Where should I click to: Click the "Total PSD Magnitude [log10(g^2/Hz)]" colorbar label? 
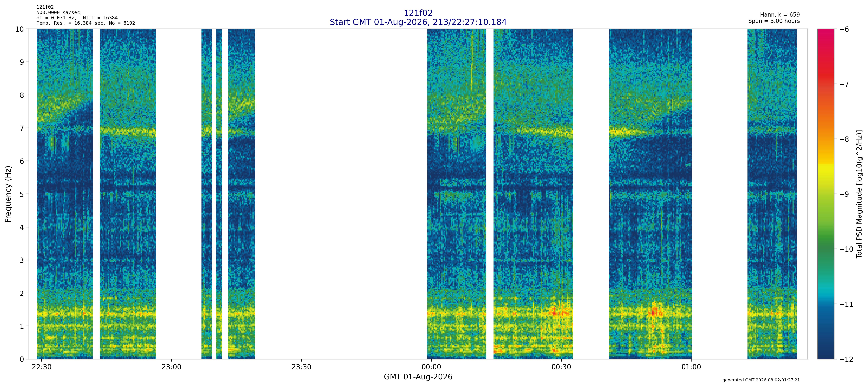[x=859, y=194]
